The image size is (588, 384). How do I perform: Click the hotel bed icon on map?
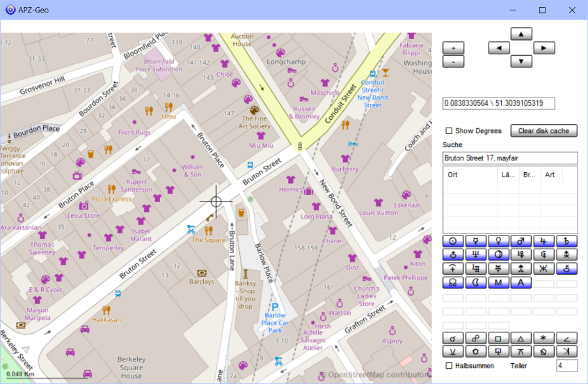[353, 144]
